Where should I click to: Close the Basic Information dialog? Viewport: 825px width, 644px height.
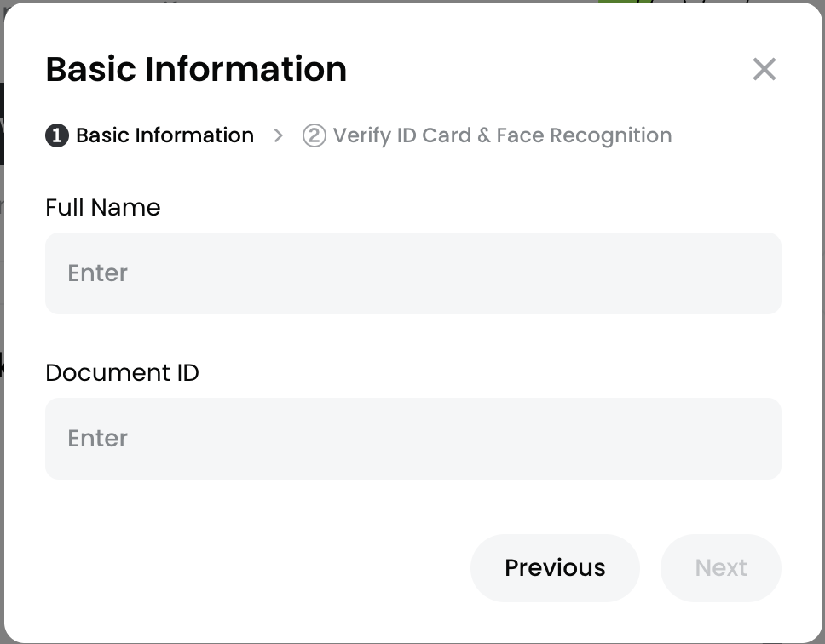(764, 69)
